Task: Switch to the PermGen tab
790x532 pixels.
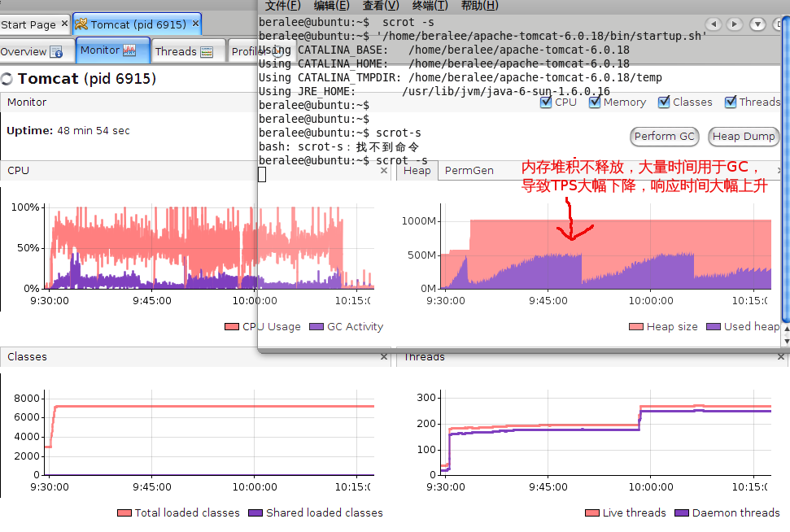Action: [x=469, y=171]
